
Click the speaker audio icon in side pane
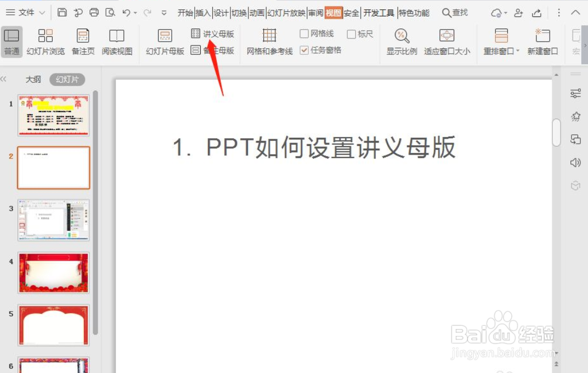(575, 162)
